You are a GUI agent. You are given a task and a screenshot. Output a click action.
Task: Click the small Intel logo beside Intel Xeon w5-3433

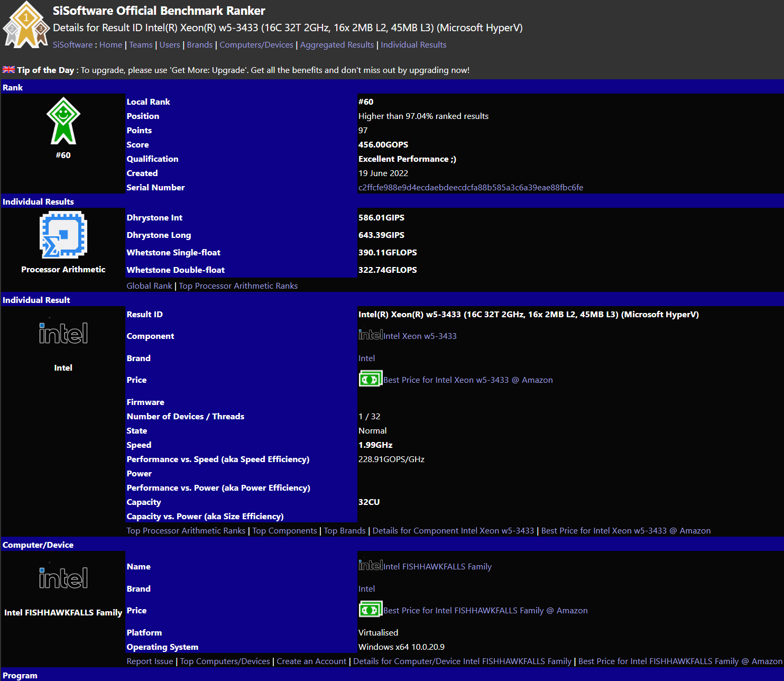tap(370, 335)
